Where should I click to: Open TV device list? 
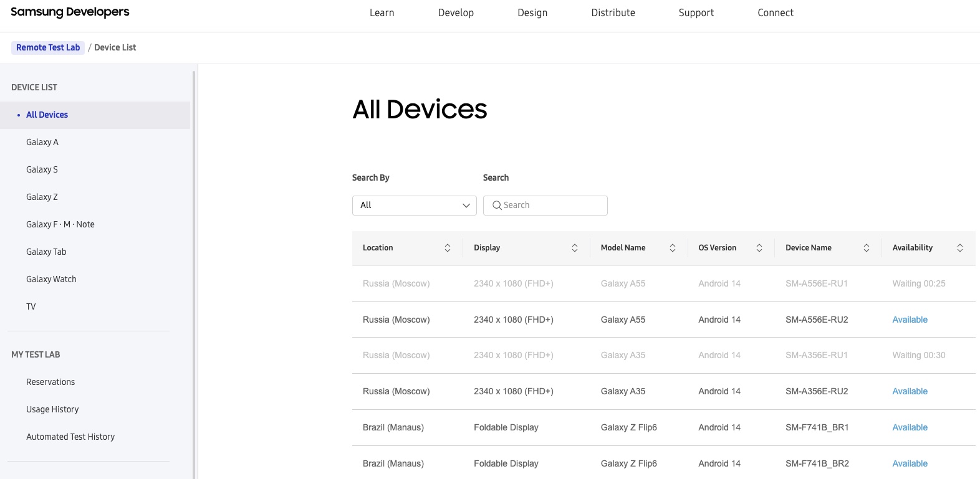click(31, 307)
